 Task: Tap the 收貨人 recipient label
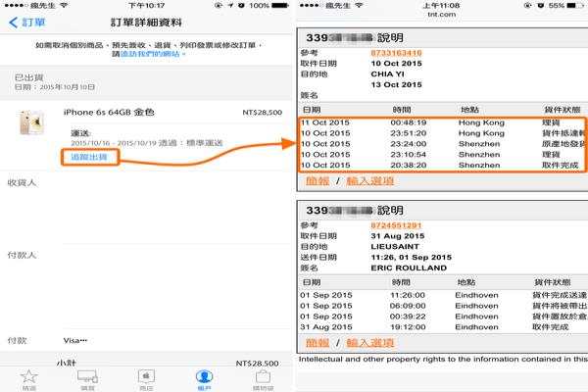click(x=22, y=182)
